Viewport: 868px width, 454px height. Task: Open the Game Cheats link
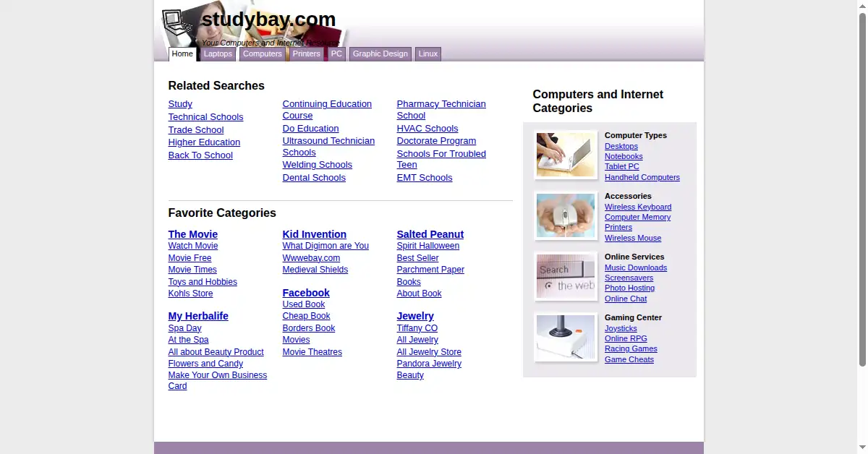pos(629,359)
